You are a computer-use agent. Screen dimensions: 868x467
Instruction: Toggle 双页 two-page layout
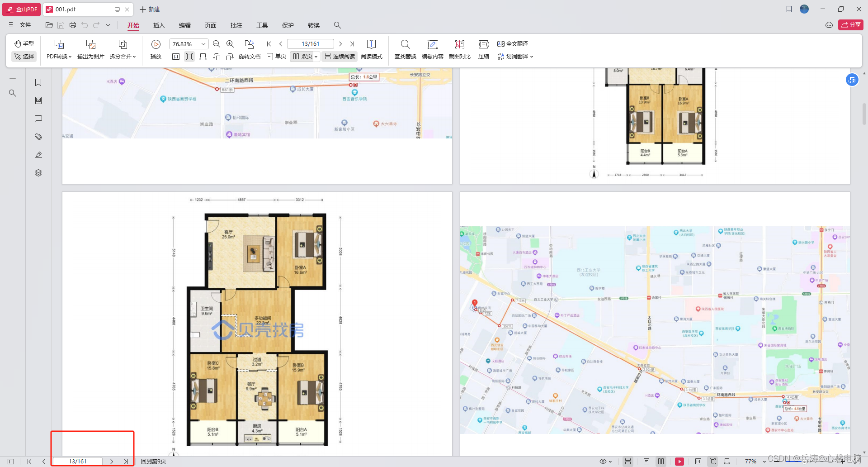[302, 57]
